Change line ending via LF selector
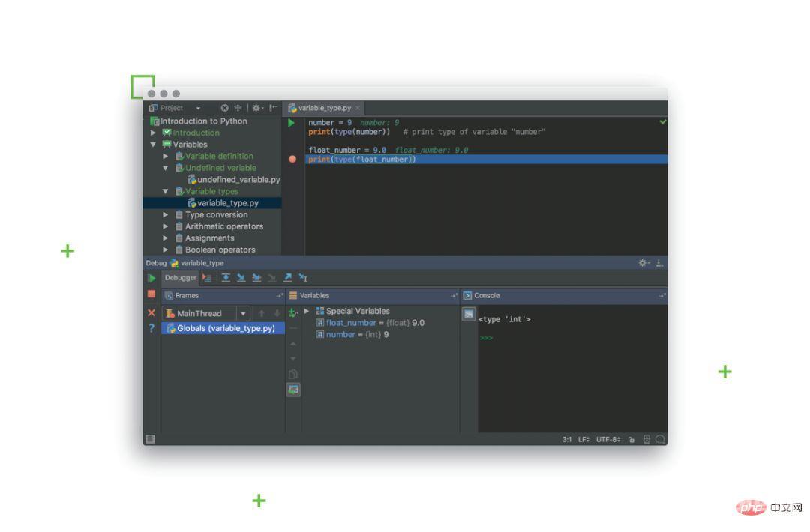 (586, 439)
